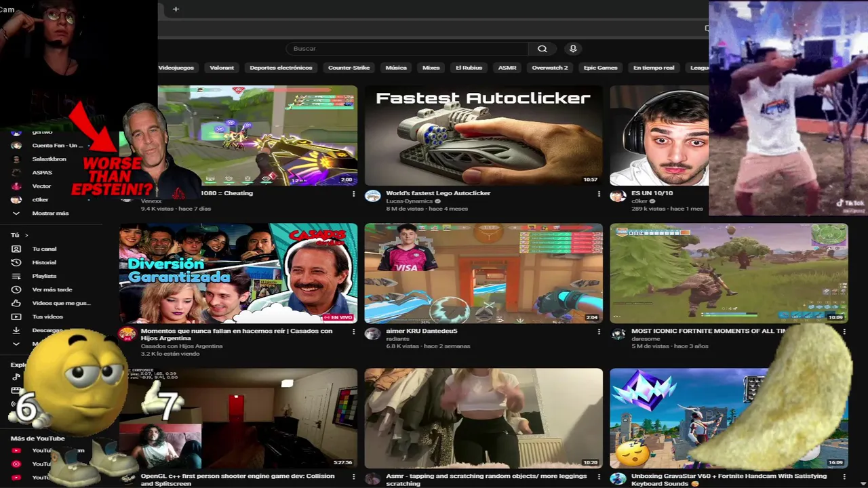Viewport: 868px width, 488px height.
Task: Open ES UN 10/10 video title
Action: (x=652, y=193)
